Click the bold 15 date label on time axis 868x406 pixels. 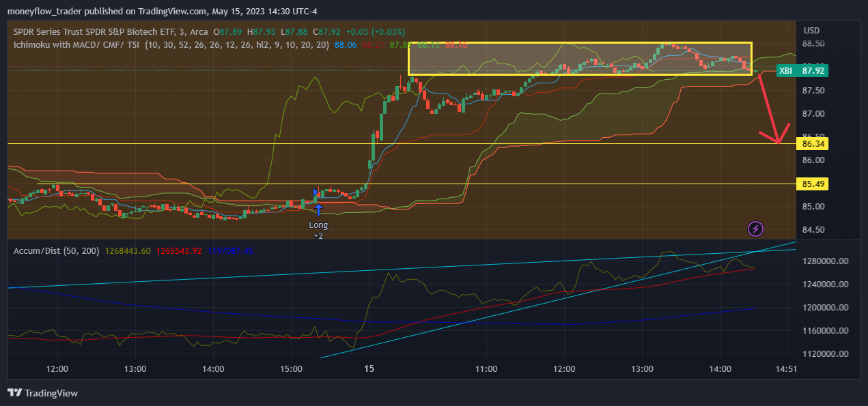pyautogui.click(x=369, y=369)
